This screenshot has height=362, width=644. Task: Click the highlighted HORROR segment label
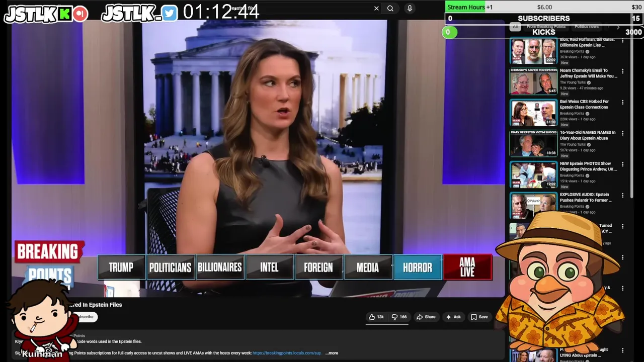point(418,267)
